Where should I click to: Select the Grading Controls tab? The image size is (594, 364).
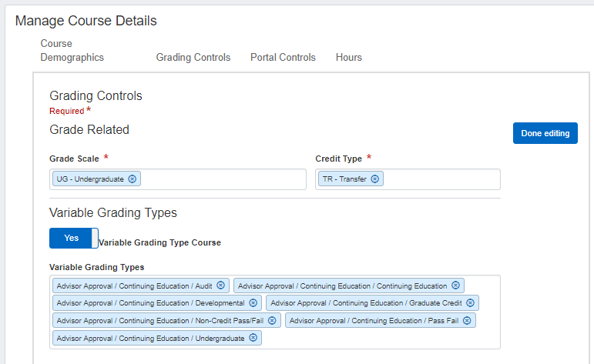(193, 58)
